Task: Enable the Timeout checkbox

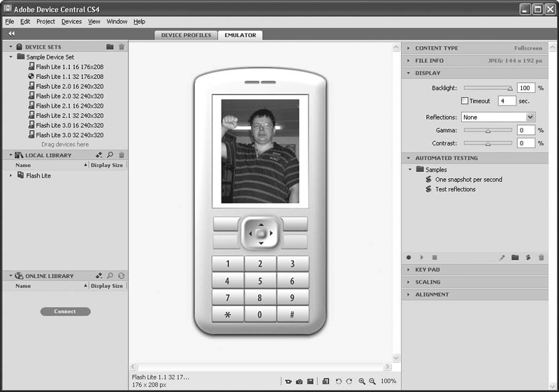Action: (x=465, y=101)
